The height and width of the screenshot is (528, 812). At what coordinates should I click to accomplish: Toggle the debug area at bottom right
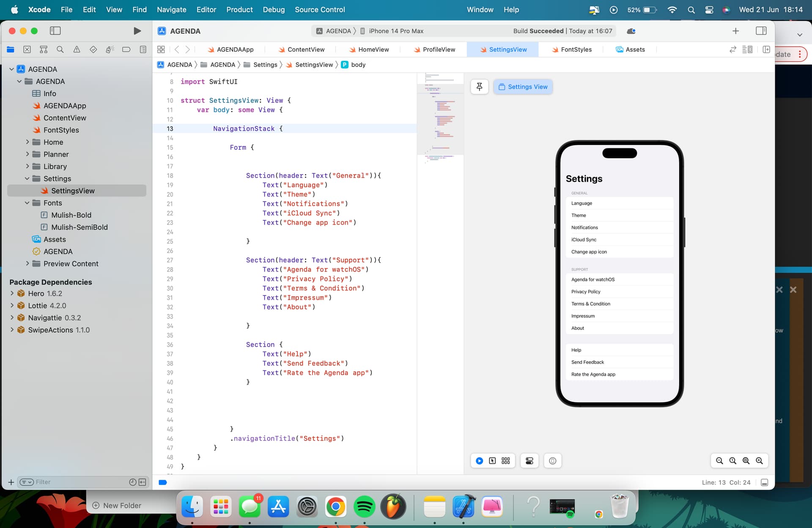pos(764,482)
